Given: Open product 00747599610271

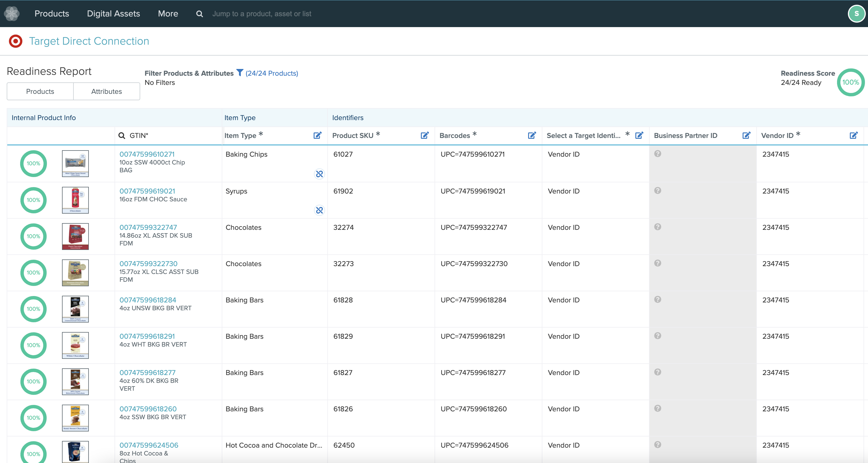Looking at the screenshot, I should click(147, 154).
